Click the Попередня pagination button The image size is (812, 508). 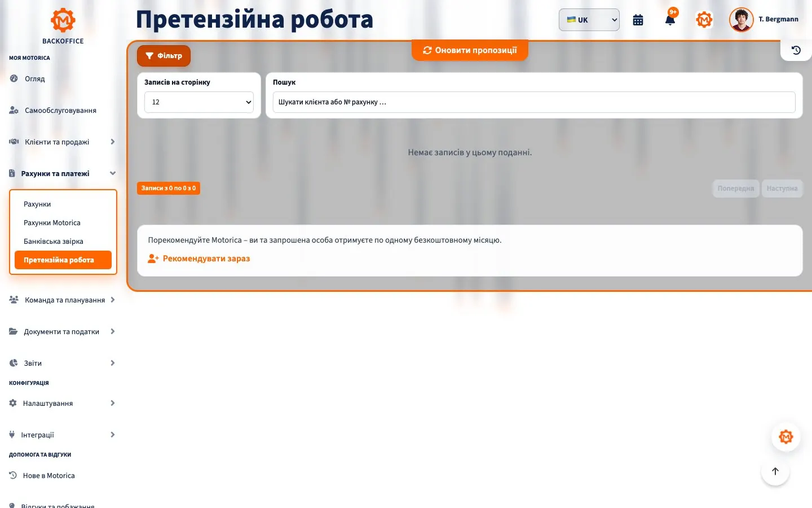click(x=736, y=189)
